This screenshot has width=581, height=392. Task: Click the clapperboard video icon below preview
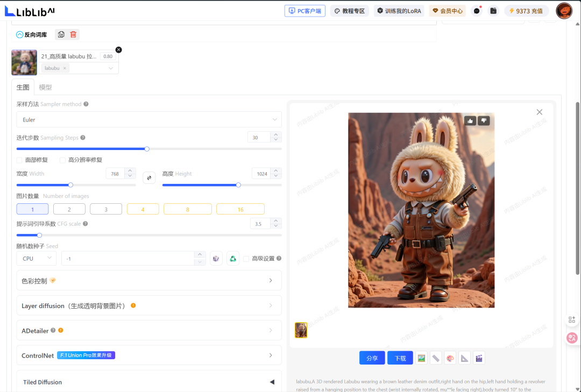pyautogui.click(x=479, y=358)
